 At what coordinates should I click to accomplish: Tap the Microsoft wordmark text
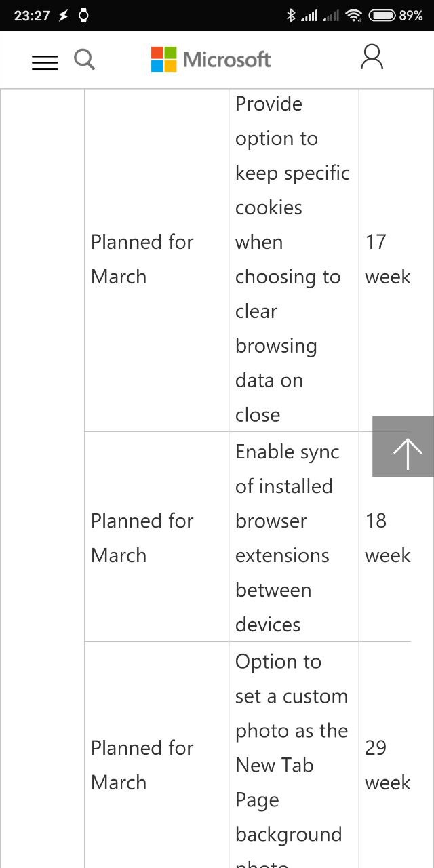[x=226, y=60]
